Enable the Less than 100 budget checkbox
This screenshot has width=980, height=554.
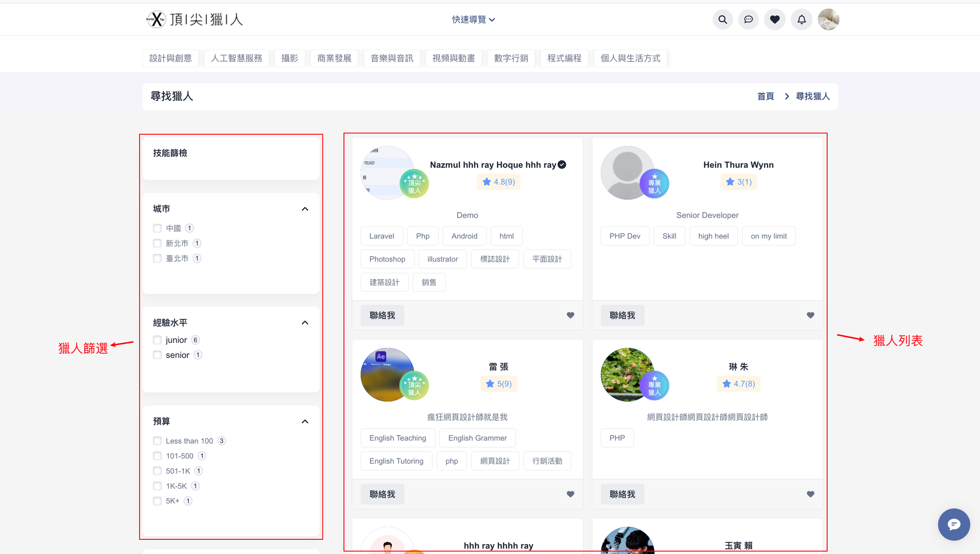coord(157,441)
